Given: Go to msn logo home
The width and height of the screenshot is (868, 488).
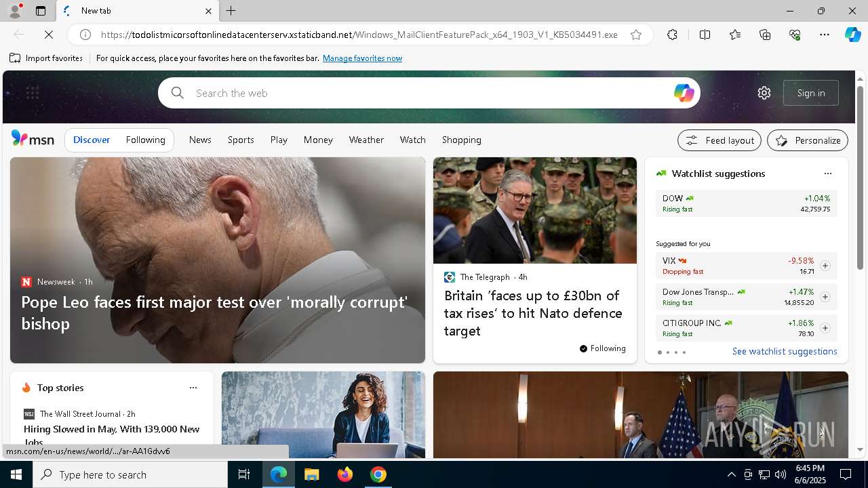Looking at the screenshot, I should click(x=33, y=140).
